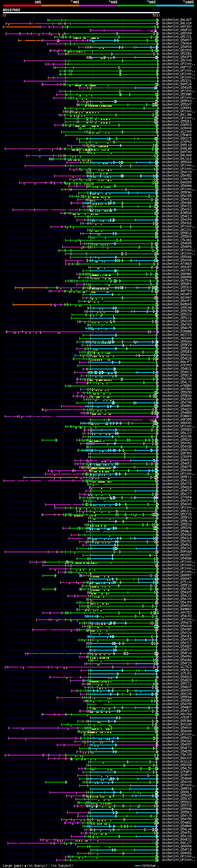The height and width of the screenshot is (868, 197).
Task: Select the UniRef100_A9V3G0 entry
Action: (177, 26)
